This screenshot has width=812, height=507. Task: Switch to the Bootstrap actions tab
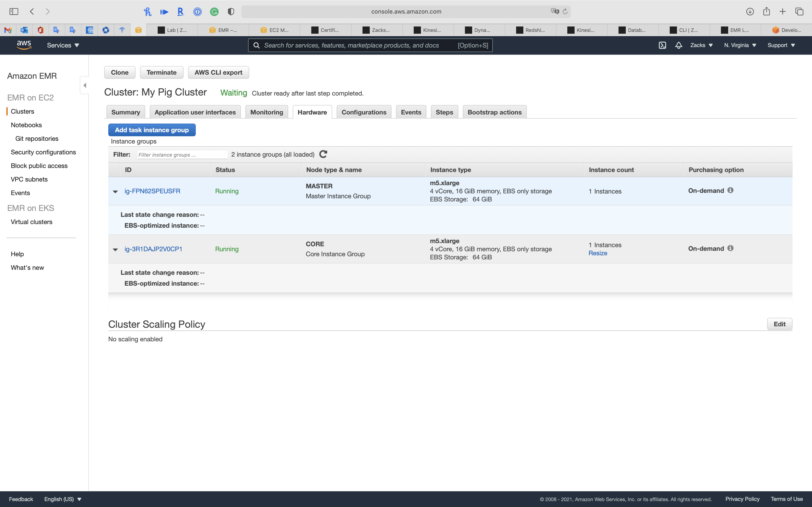[x=494, y=112]
